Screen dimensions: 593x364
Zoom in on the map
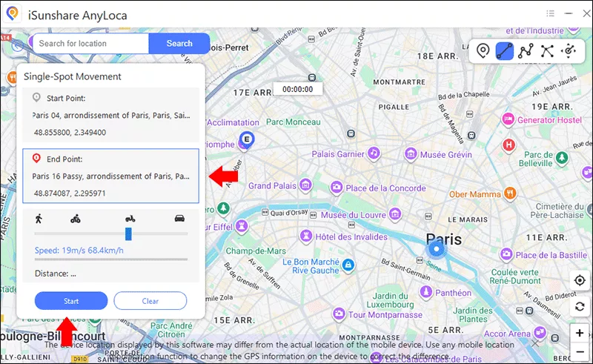point(580,333)
